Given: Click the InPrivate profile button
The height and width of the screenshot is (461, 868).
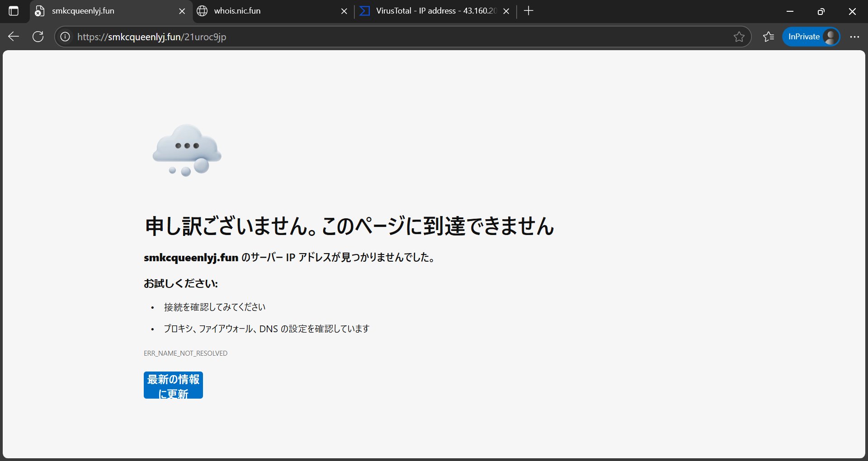Looking at the screenshot, I should coord(811,37).
